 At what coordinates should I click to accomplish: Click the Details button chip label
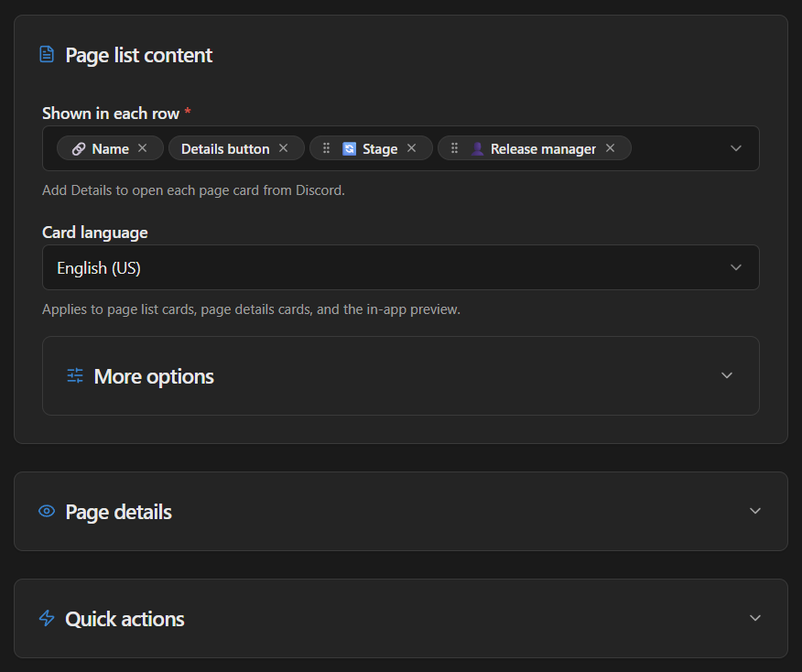(225, 149)
